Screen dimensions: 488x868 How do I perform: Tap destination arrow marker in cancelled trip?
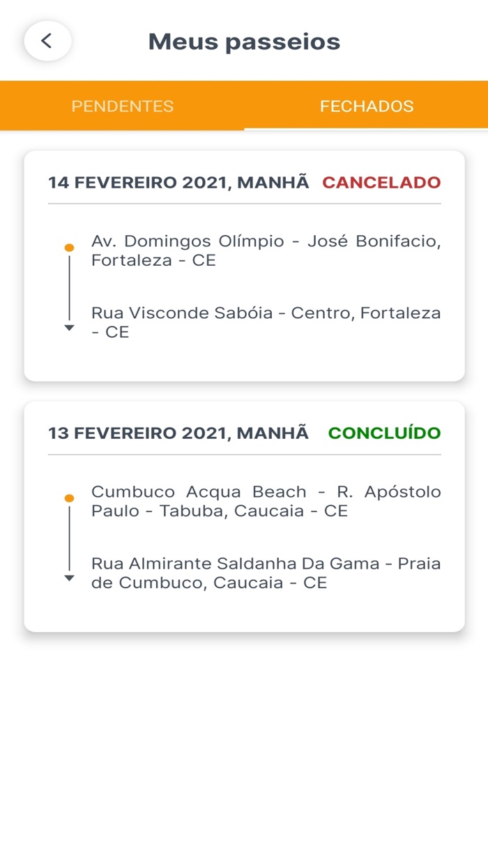(69, 328)
